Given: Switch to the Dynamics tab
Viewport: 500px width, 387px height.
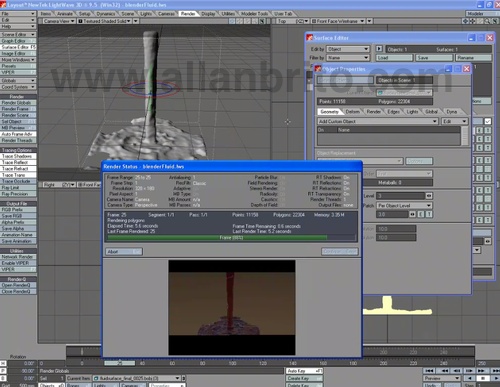Looking at the screenshot, I should [x=105, y=14].
